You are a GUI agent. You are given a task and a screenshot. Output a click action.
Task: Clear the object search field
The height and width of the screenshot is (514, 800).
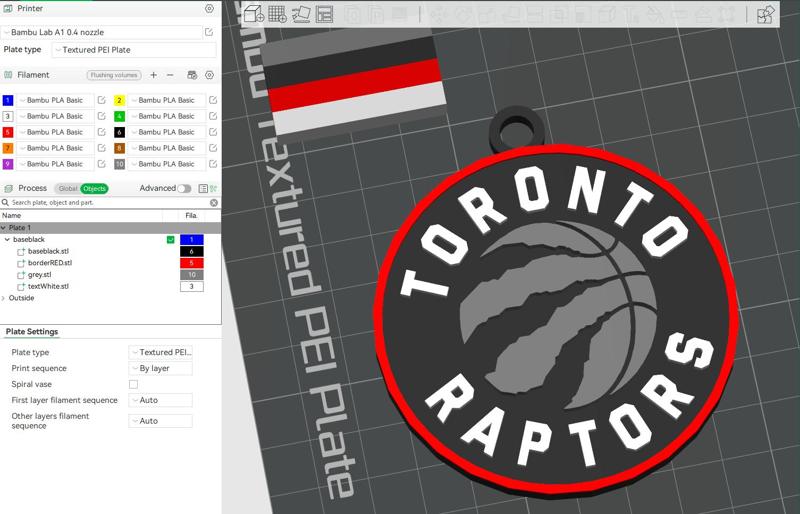pos(214,203)
